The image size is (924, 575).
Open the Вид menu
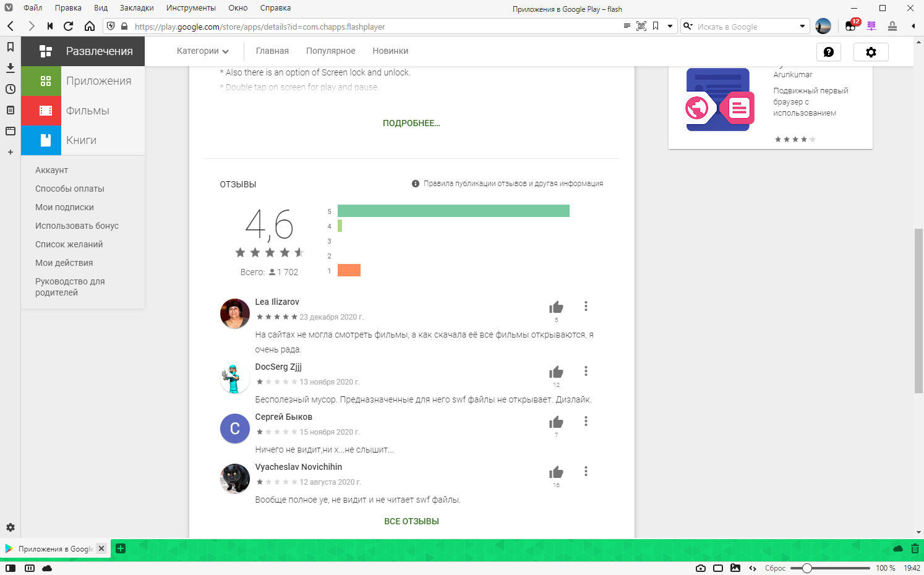pos(101,8)
